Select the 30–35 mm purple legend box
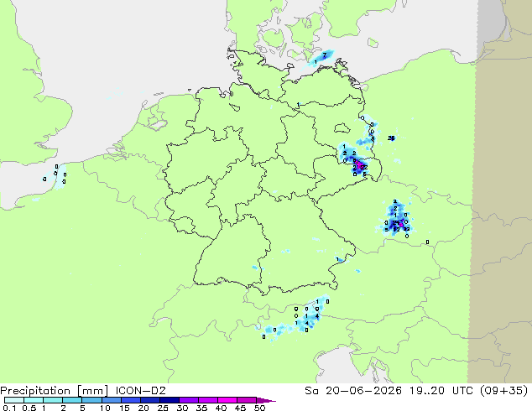Viewport: 532px width, 411px height. tap(188, 400)
